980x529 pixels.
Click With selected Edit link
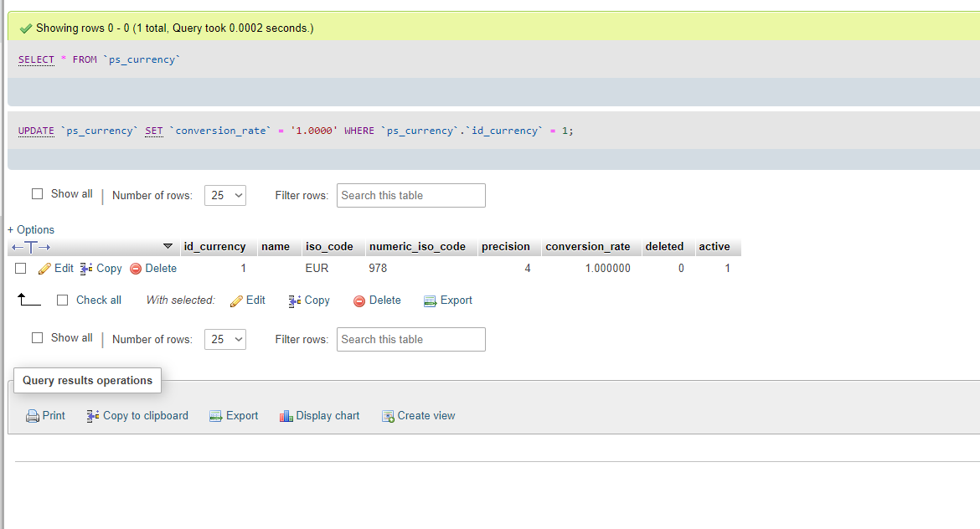coord(255,300)
